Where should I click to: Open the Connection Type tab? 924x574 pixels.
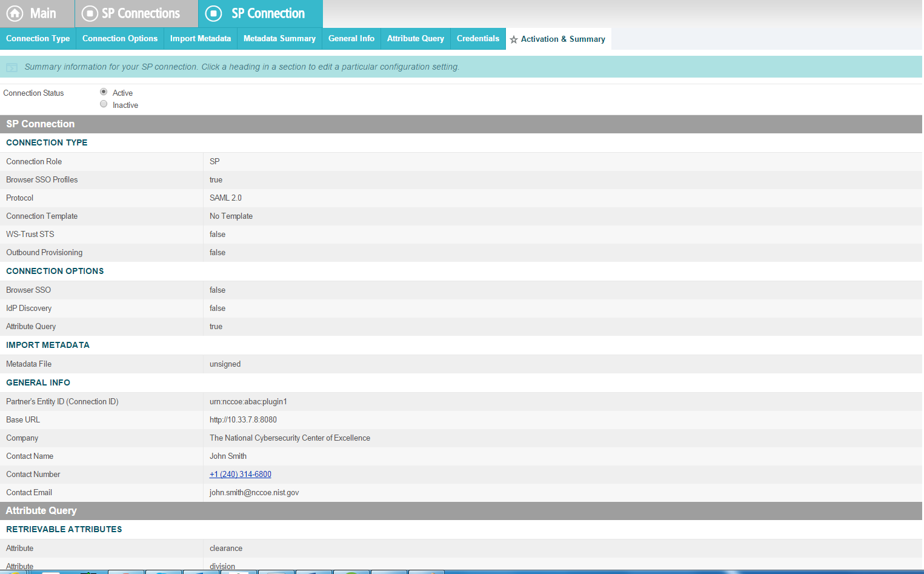[38, 39]
